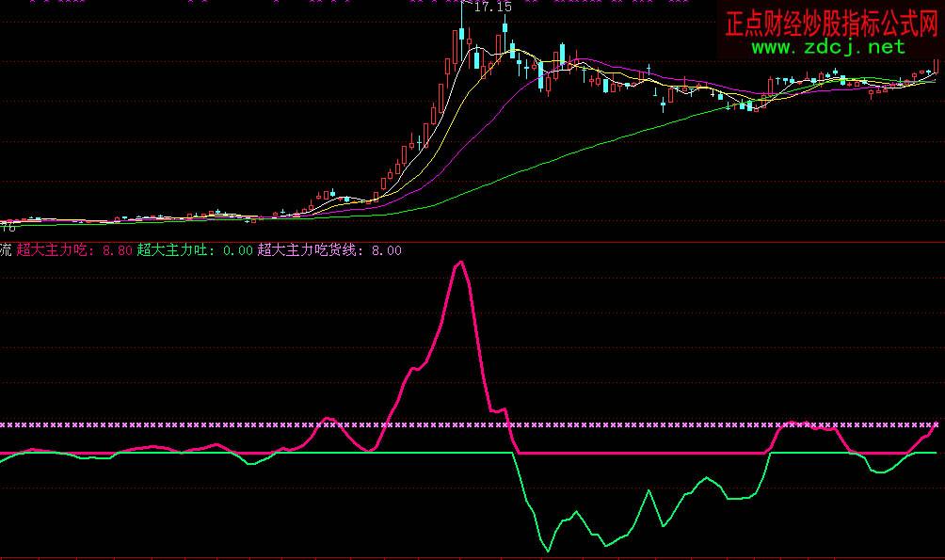Click the low price label at chart's left edge
The height and width of the screenshot is (560, 945).
pyautogui.click(x=8, y=227)
